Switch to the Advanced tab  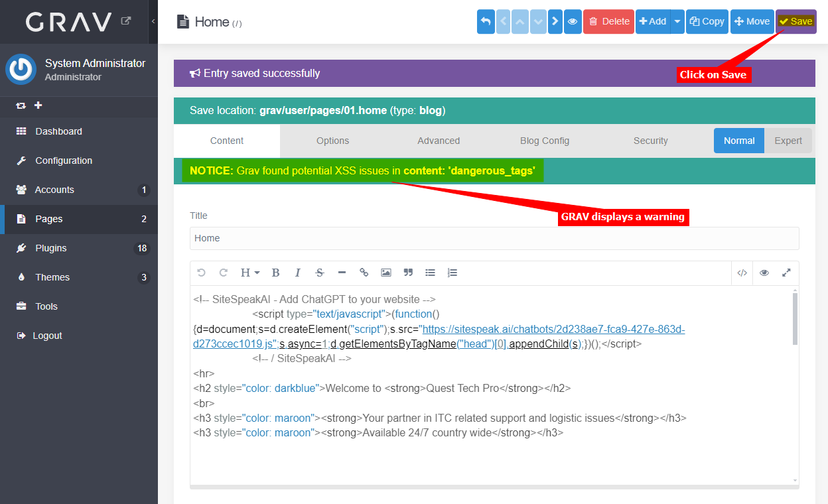pos(439,141)
